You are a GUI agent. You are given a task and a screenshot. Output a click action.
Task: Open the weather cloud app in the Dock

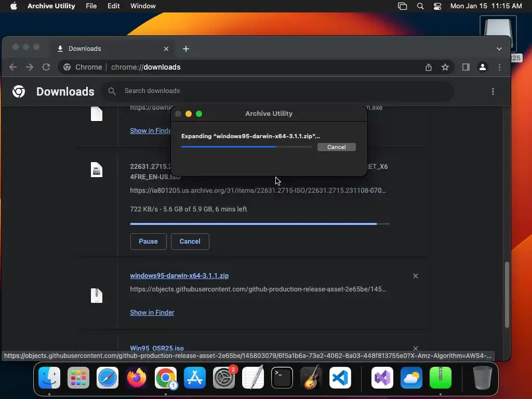pyautogui.click(x=411, y=378)
